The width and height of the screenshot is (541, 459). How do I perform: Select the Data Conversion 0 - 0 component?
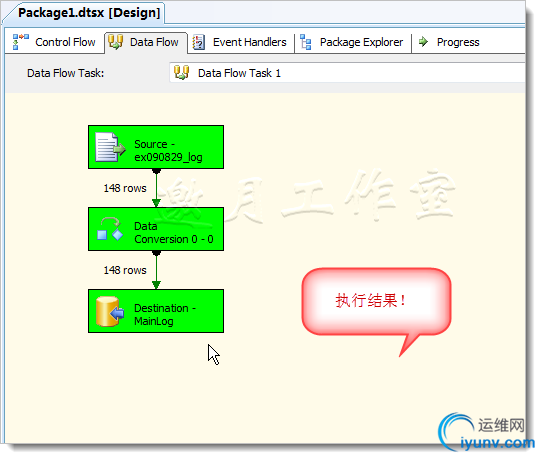156,229
